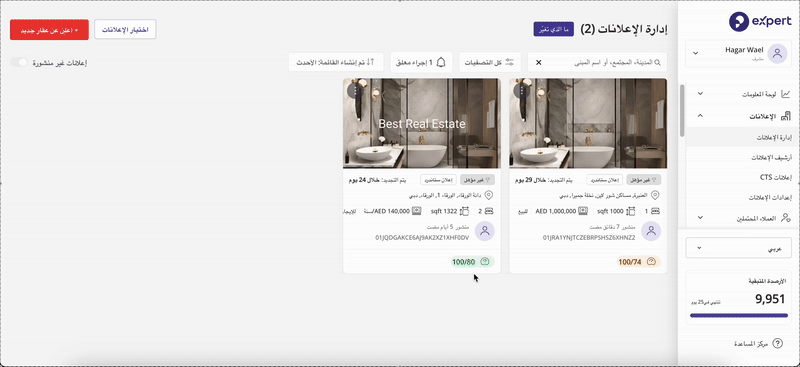Click غير مؤهل badge on 29-day listing
This screenshot has height=367, width=800.
643,180
